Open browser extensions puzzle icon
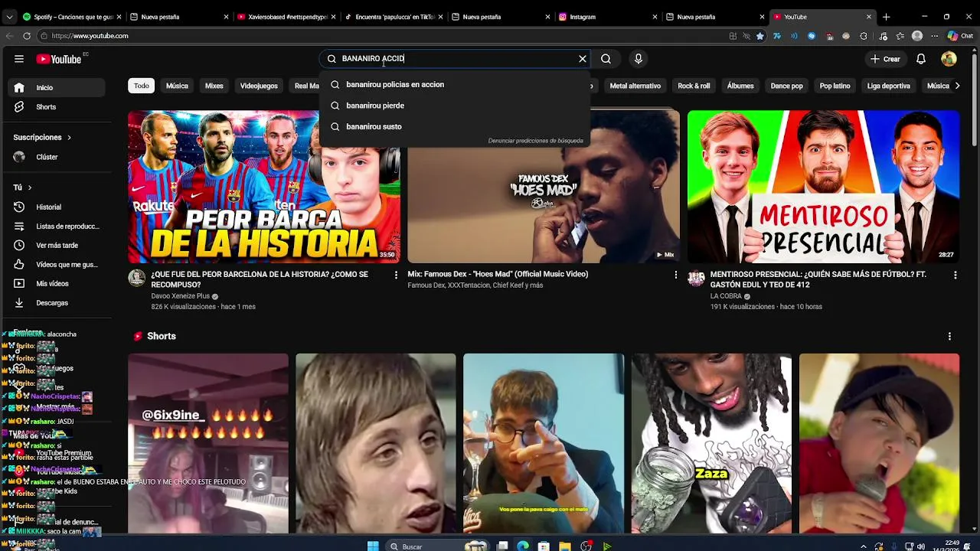 pyautogui.click(x=864, y=36)
